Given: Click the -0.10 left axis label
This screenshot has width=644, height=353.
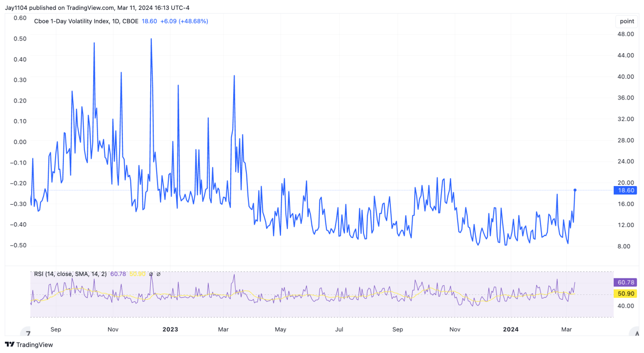Looking at the screenshot, I should coord(19,163).
